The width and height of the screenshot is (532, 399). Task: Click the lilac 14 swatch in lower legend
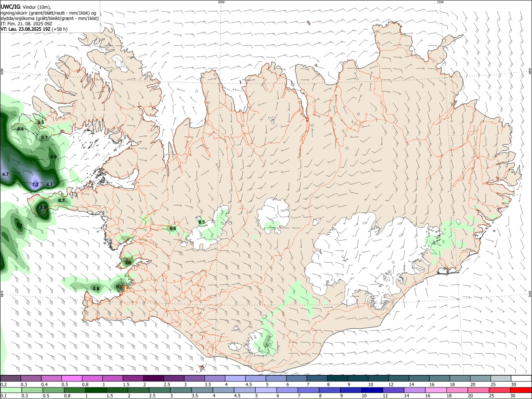[x=415, y=390]
